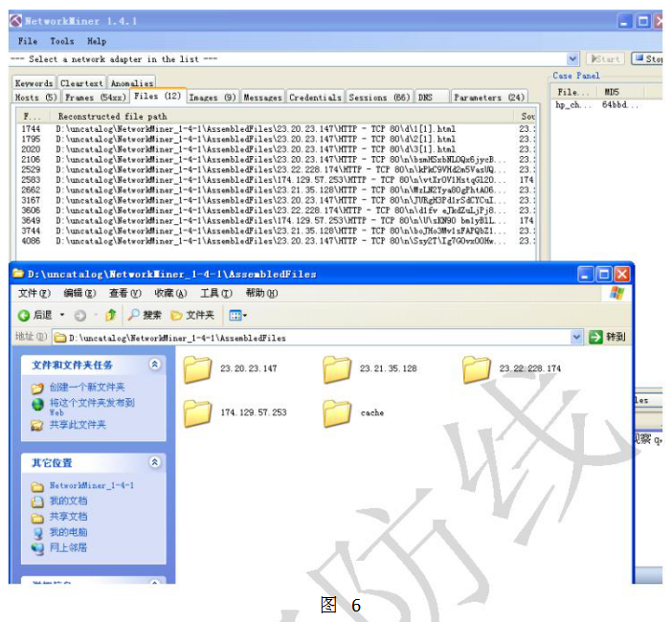Collapse the 文件和文件夹任务 panel

tap(155, 365)
